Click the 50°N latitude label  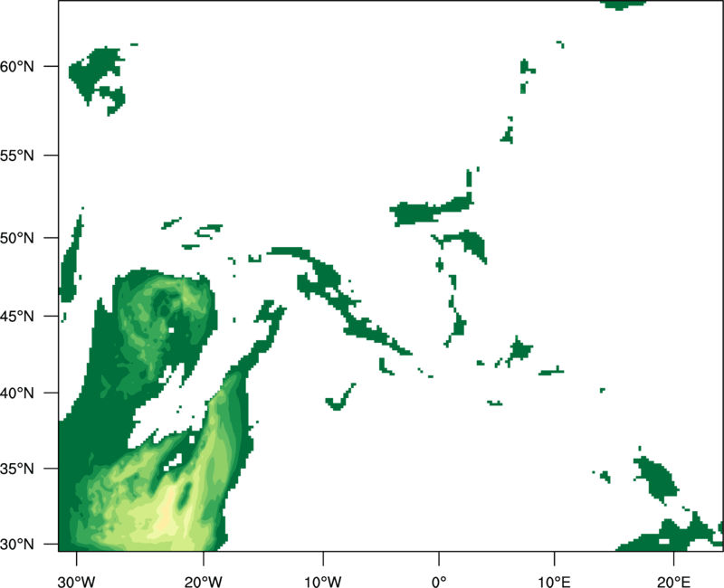point(17,238)
